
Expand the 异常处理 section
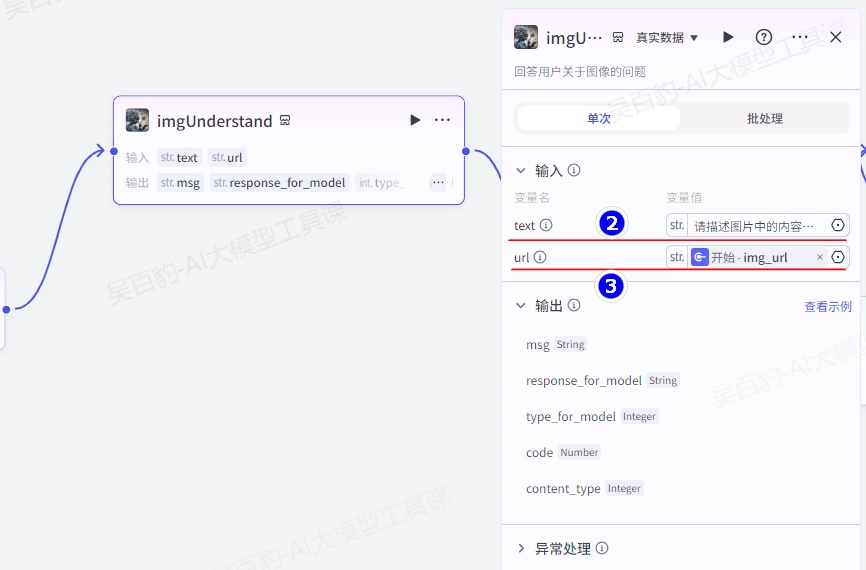(x=521, y=548)
